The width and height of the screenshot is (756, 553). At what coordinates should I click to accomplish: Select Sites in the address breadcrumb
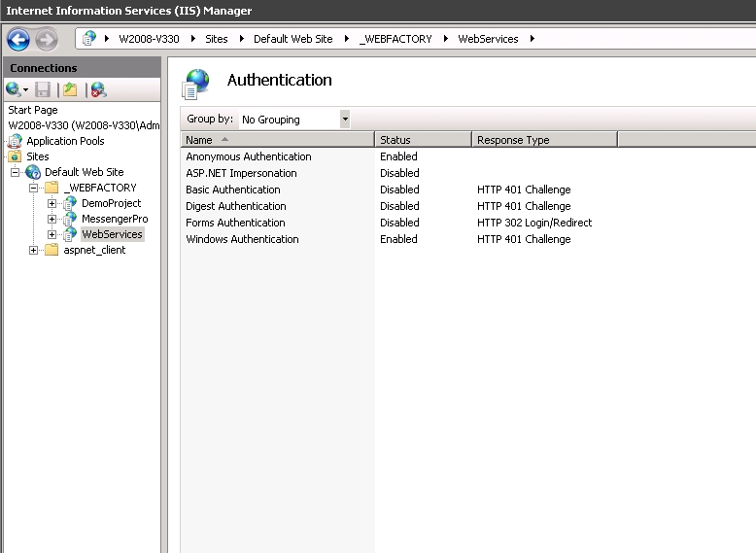216,39
